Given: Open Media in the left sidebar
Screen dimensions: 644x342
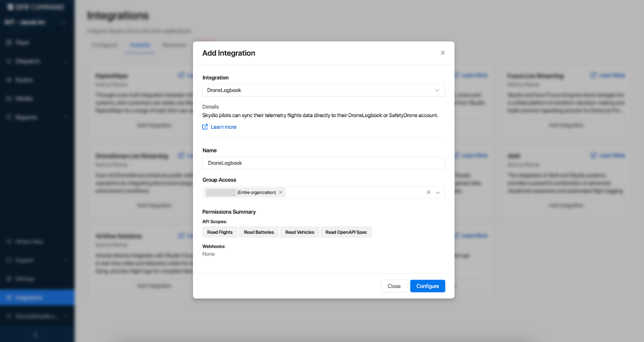Looking at the screenshot, I should tap(24, 99).
